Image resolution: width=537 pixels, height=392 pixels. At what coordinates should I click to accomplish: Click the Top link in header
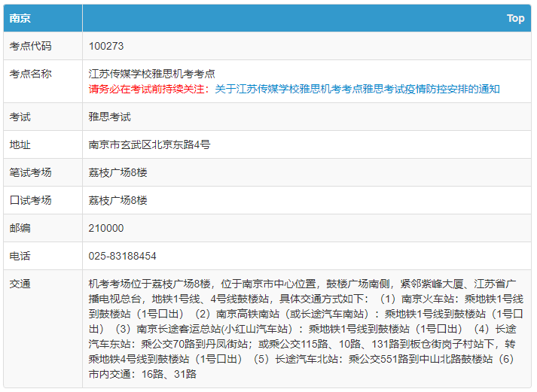pyautogui.click(x=515, y=18)
